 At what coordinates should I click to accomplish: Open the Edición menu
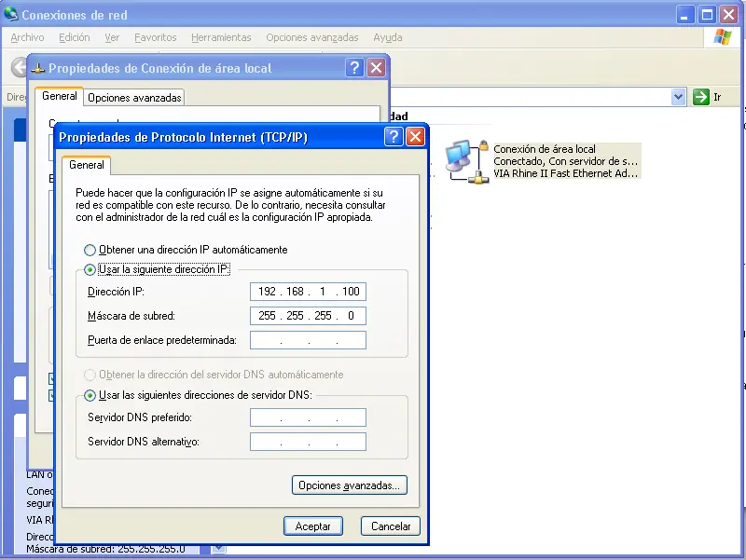coord(75,37)
